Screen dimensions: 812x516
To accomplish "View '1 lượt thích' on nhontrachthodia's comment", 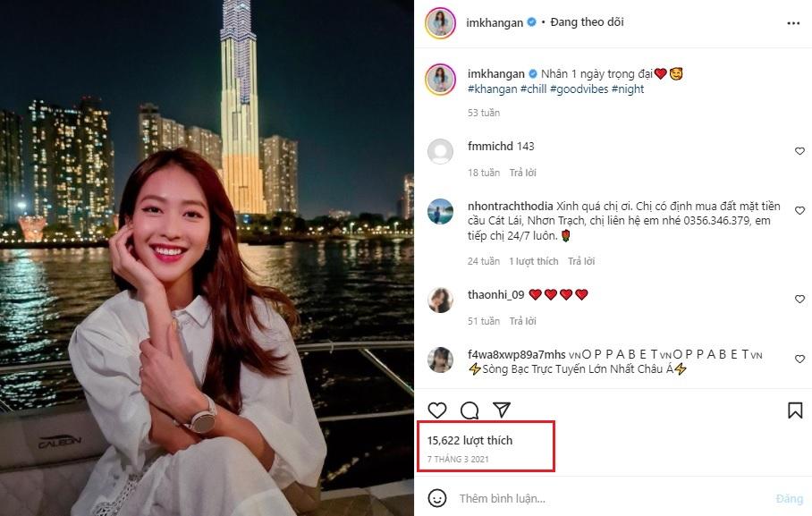I will [x=533, y=261].
